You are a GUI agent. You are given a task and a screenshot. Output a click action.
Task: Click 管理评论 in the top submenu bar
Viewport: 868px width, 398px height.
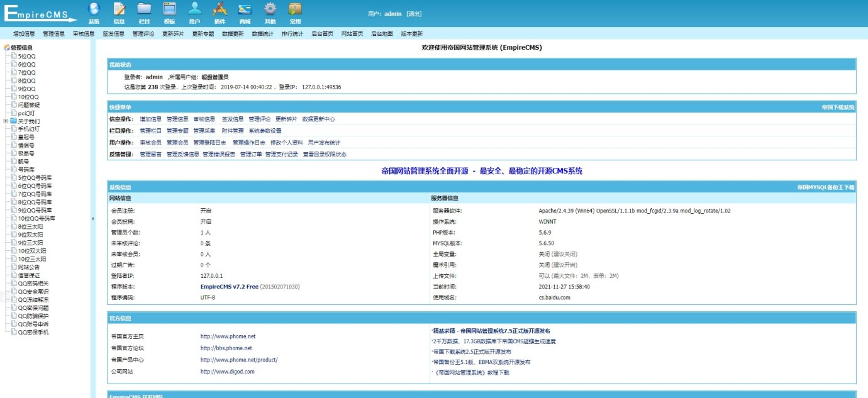pos(143,34)
